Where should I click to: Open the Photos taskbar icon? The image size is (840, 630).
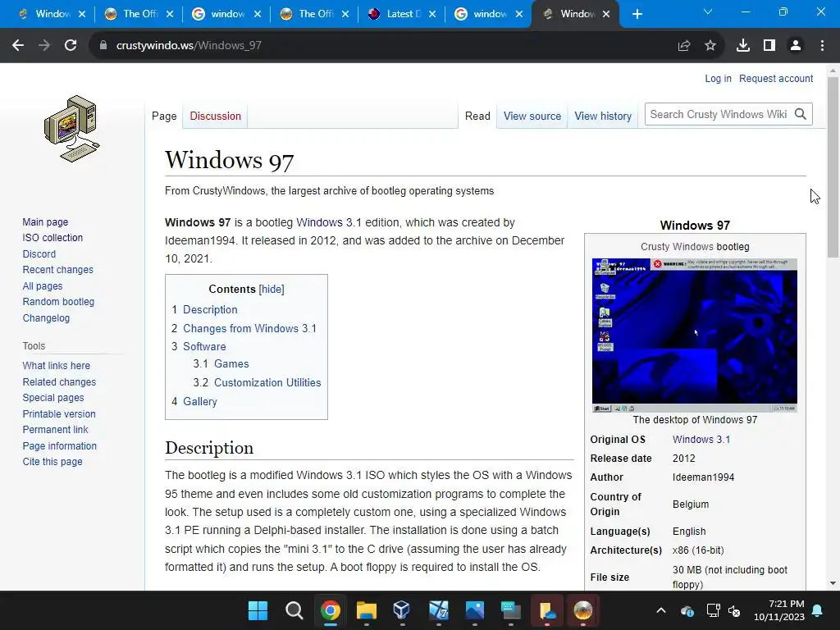[x=475, y=610]
